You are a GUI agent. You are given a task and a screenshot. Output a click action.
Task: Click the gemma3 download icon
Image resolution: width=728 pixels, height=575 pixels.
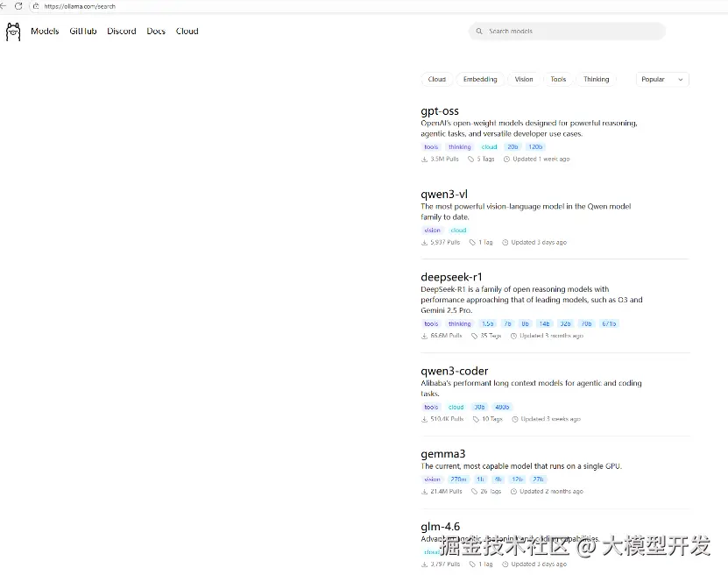(424, 492)
